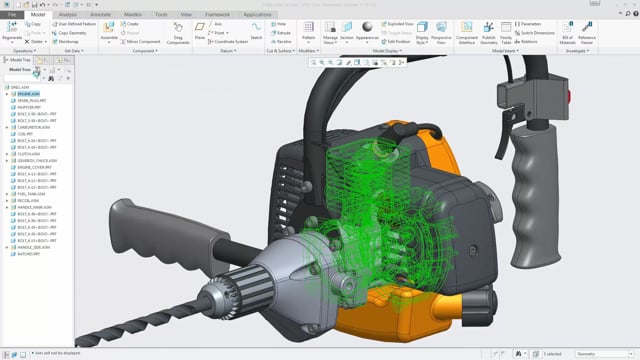Image resolution: width=640 pixels, height=360 pixels.
Task: Click the model tree search field
Action: 22,78
